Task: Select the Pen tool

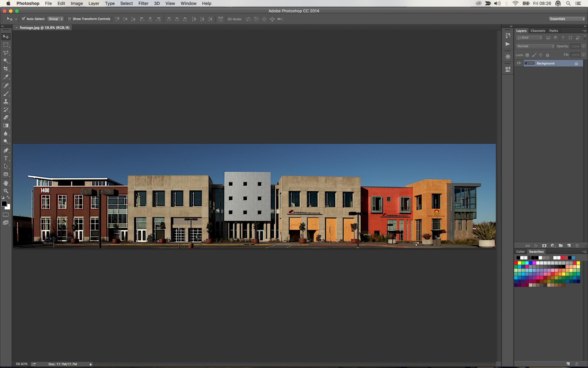Action: [6, 150]
